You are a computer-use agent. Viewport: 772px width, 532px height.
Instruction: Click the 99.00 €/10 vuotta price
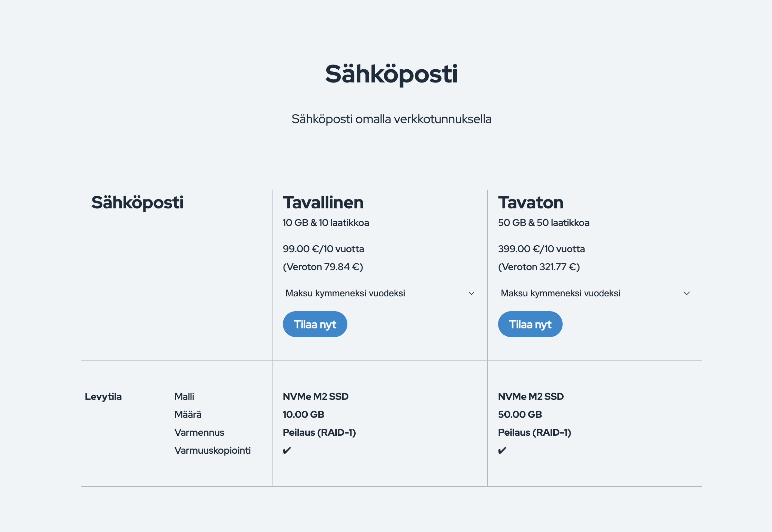[324, 249]
